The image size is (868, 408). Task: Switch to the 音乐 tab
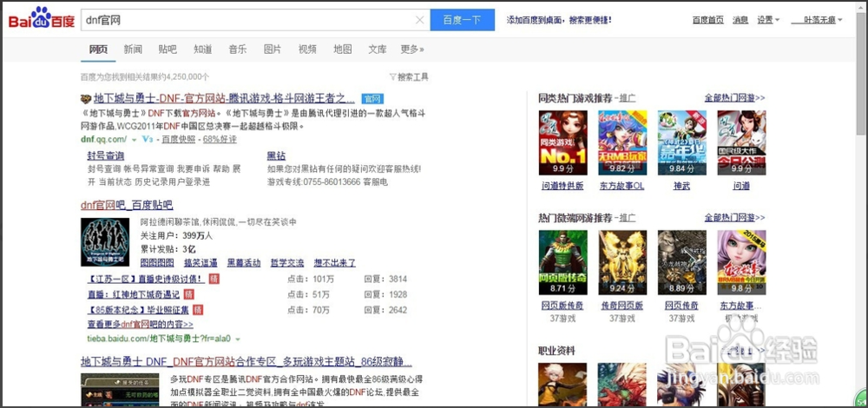[238, 49]
